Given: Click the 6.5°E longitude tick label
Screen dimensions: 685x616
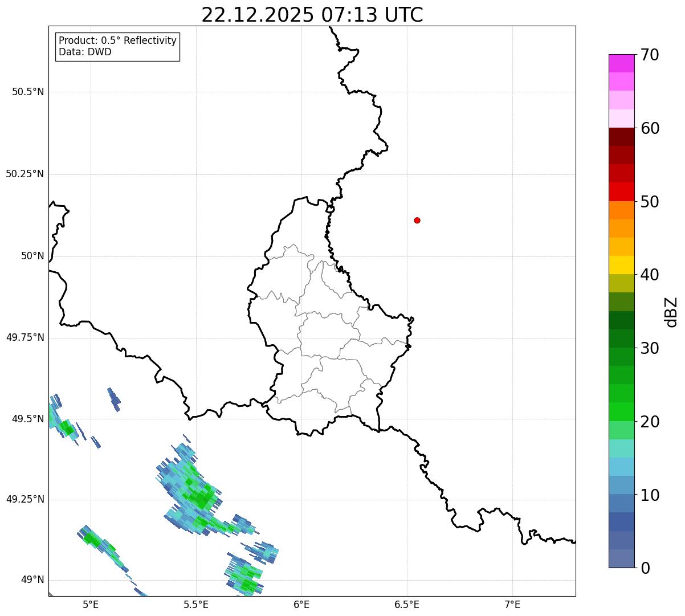Looking at the screenshot, I should tap(407, 604).
